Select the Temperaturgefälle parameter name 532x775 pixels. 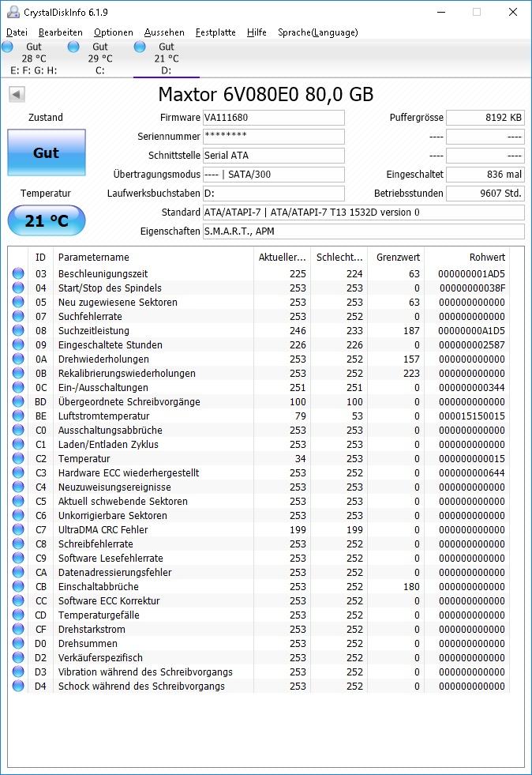click(99, 615)
